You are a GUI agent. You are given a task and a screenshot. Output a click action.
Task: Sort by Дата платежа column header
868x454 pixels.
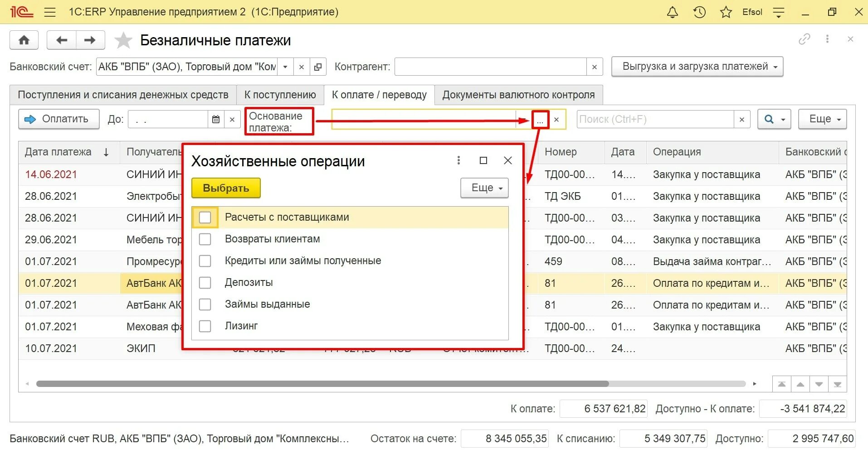tap(68, 152)
